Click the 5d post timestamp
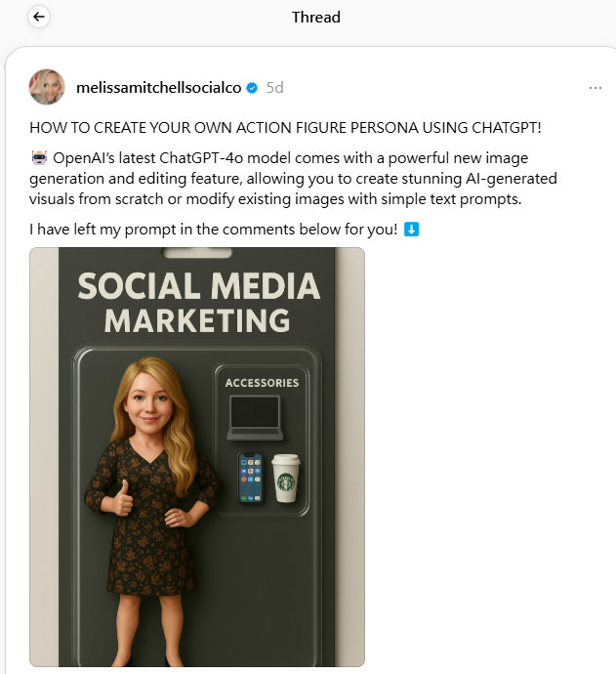Viewport: 616px width, 674px height. [274, 88]
